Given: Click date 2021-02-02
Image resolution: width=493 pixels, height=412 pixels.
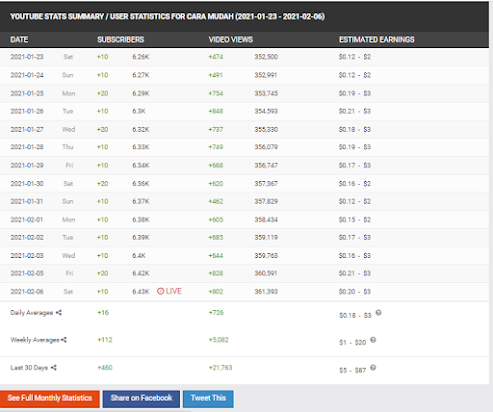Looking at the screenshot, I should pyautogui.click(x=27, y=237).
